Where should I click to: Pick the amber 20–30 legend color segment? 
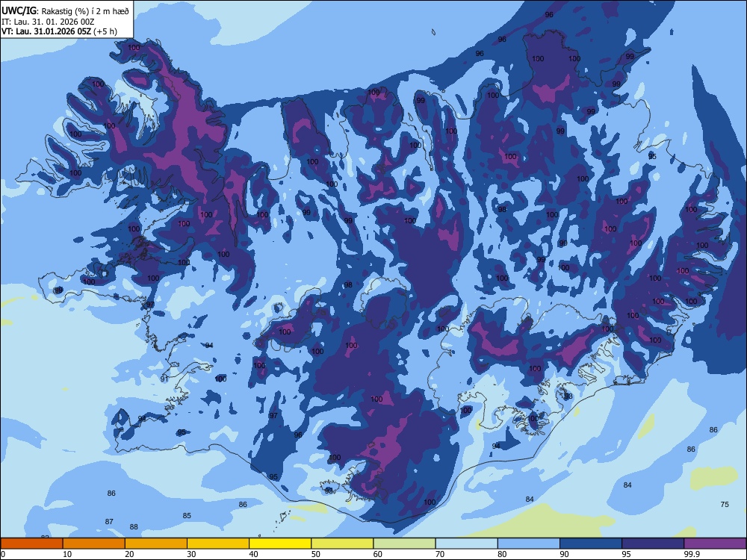156,544
